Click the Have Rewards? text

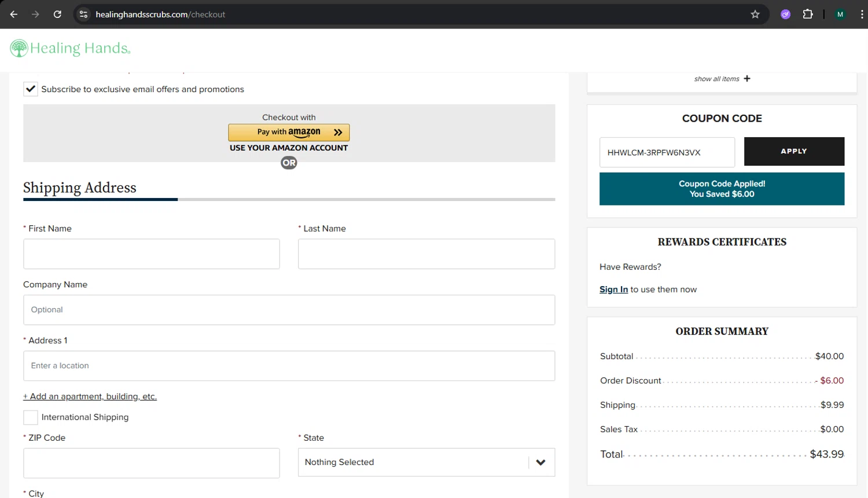pyautogui.click(x=630, y=267)
